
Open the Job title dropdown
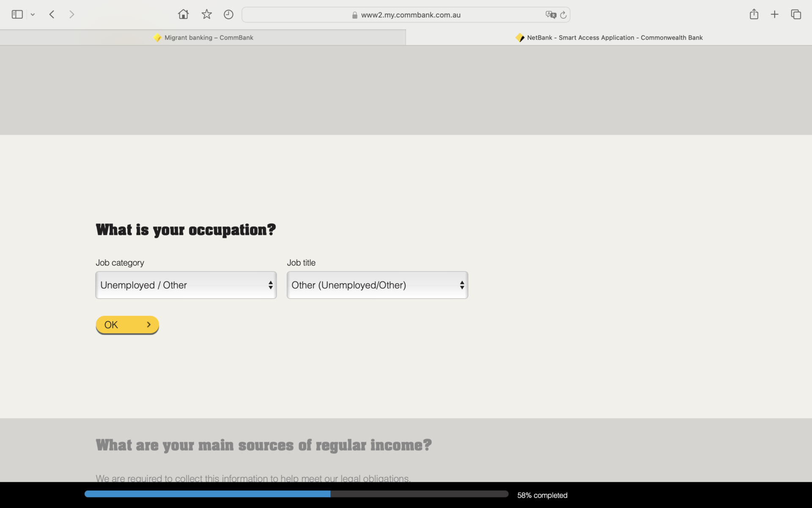click(x=377, y=285)
